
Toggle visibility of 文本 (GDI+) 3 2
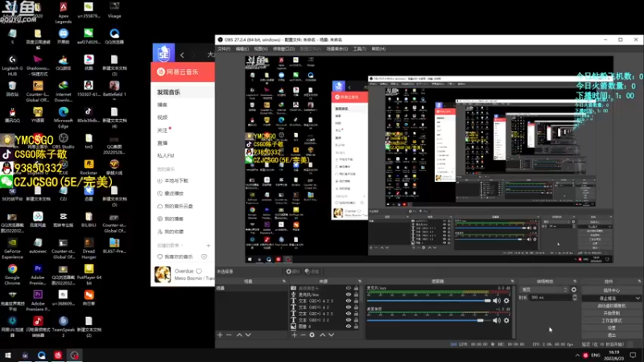pyautogui.click(x=349, y=319)
